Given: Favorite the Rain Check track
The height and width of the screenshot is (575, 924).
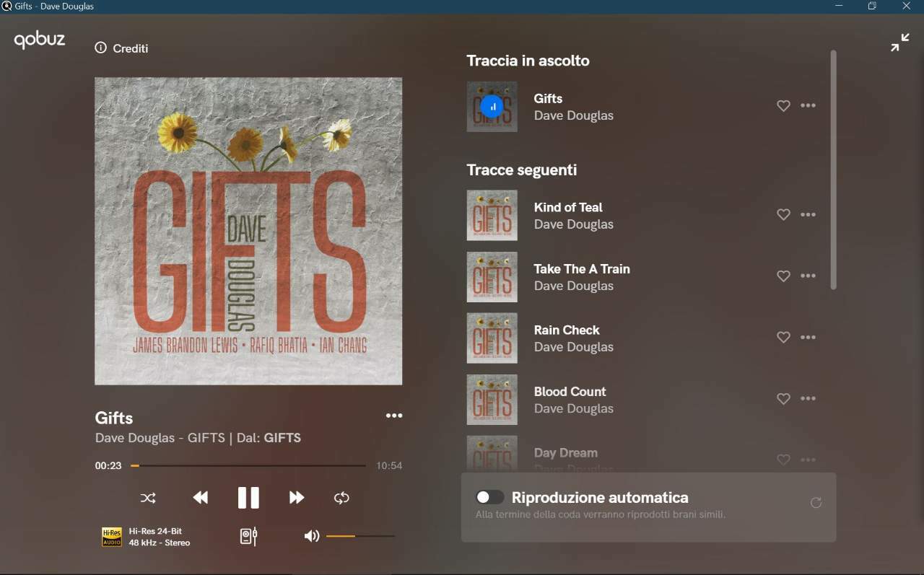Looking at the screenshot, I should point(783,338).
